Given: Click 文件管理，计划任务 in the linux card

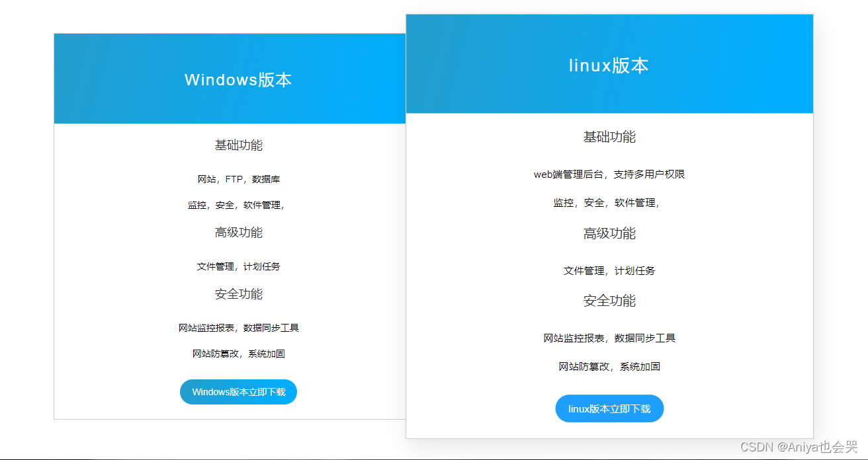Looking at the screenshot, I should tap(609, 271).
